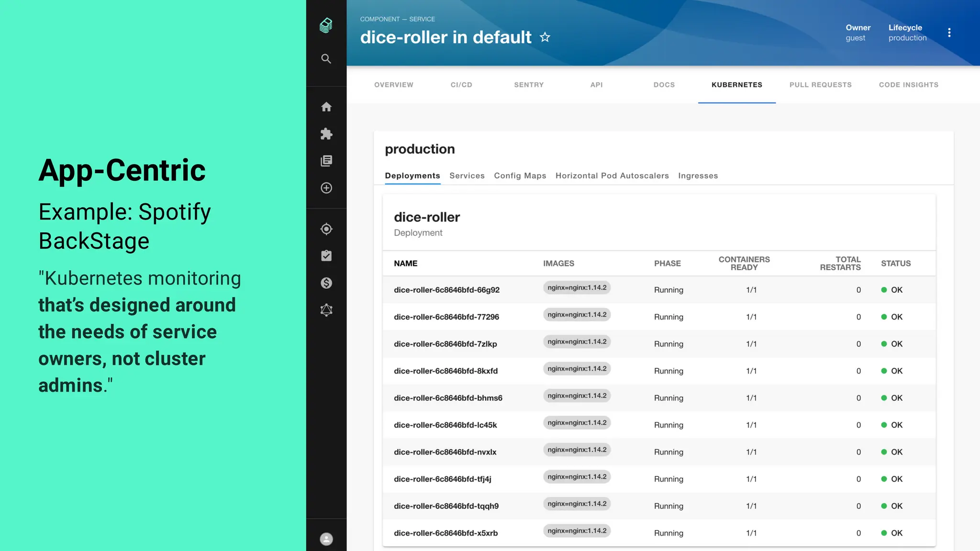This screenshot has height=551, width=980.
Task: Switch to the CI/CD tab
Action: tap(461, 85)
